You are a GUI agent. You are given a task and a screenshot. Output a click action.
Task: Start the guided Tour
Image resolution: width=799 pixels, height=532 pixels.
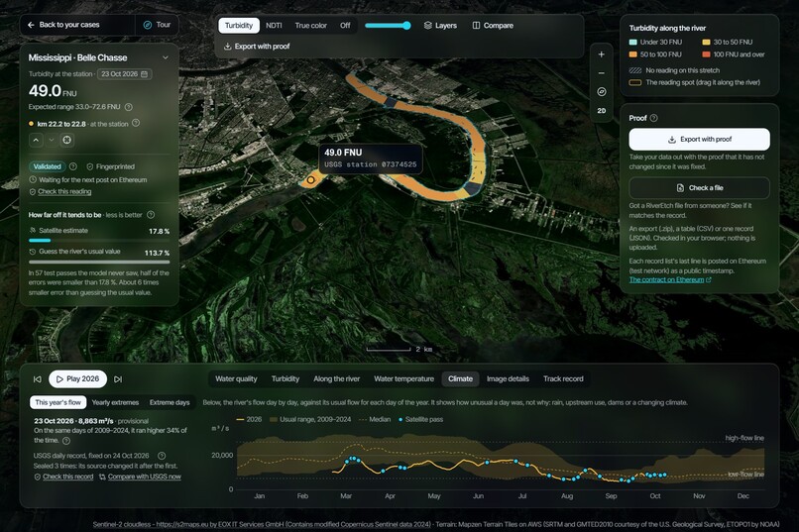point(157,25)
